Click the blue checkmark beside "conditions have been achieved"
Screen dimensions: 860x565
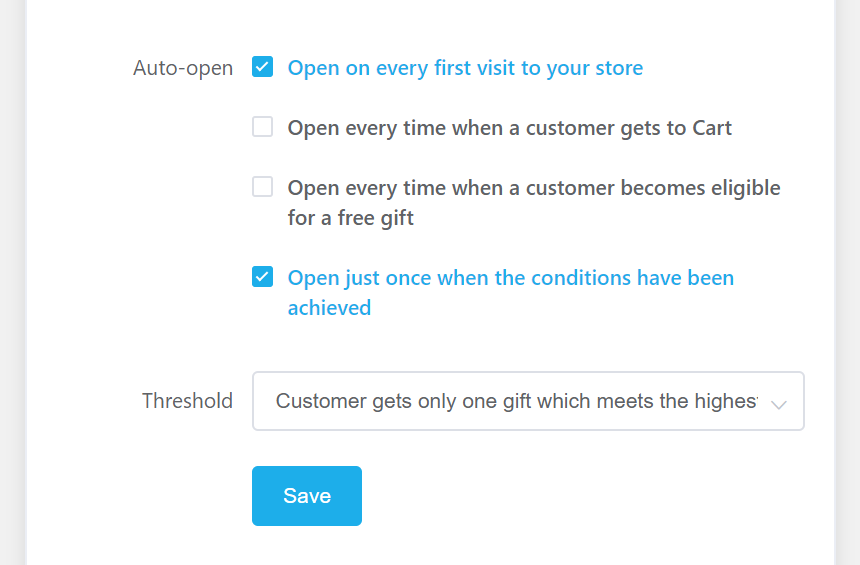point(262,277)
